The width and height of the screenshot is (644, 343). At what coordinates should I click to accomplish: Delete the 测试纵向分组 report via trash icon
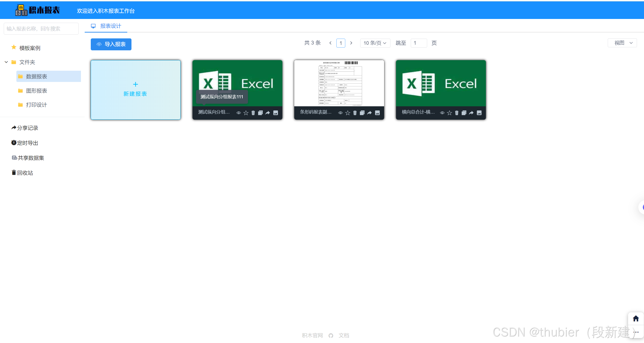[x=253, y=113]
